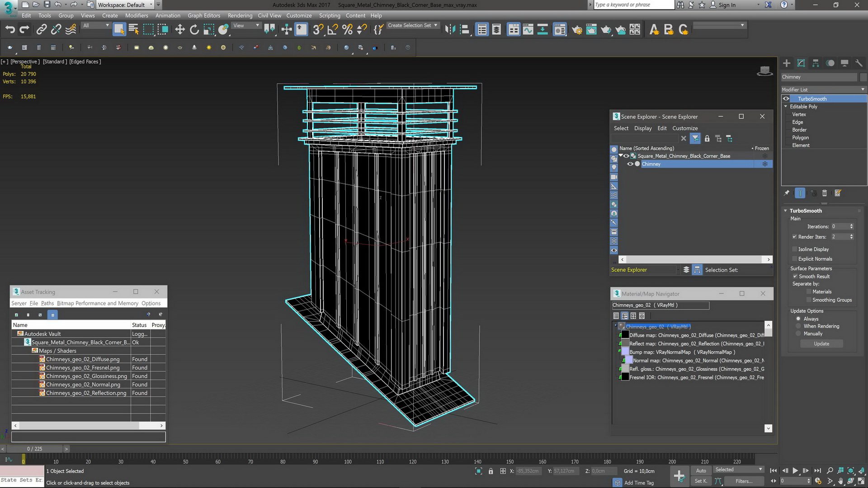Screen dimensions: 868x488
Task: Enable Render Iters checkbox
Action: [793, 237]
